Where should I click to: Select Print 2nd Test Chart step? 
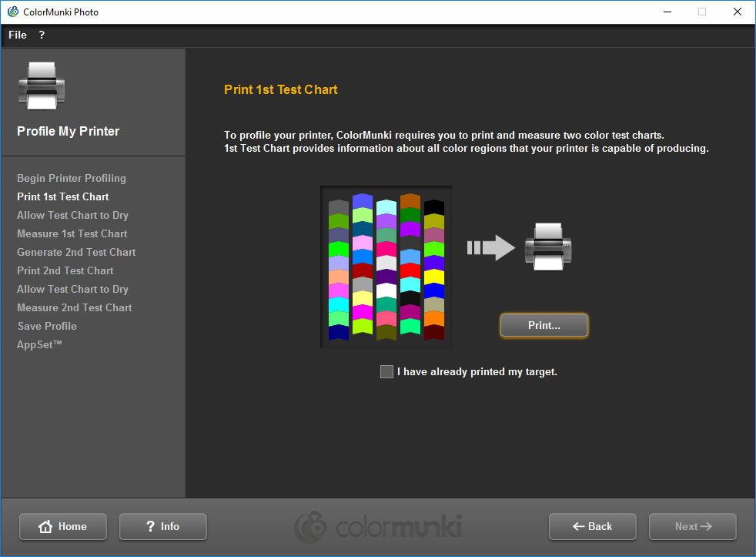[65, 270]
